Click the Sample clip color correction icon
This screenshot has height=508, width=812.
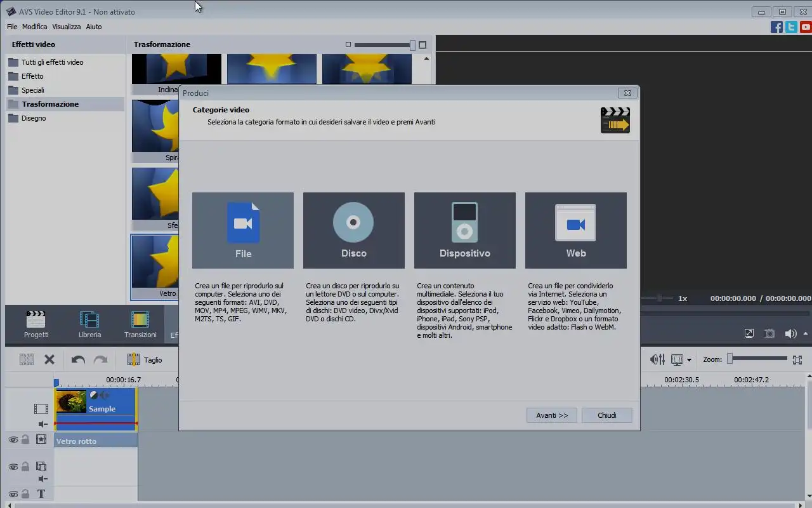(x=94, y=396)
